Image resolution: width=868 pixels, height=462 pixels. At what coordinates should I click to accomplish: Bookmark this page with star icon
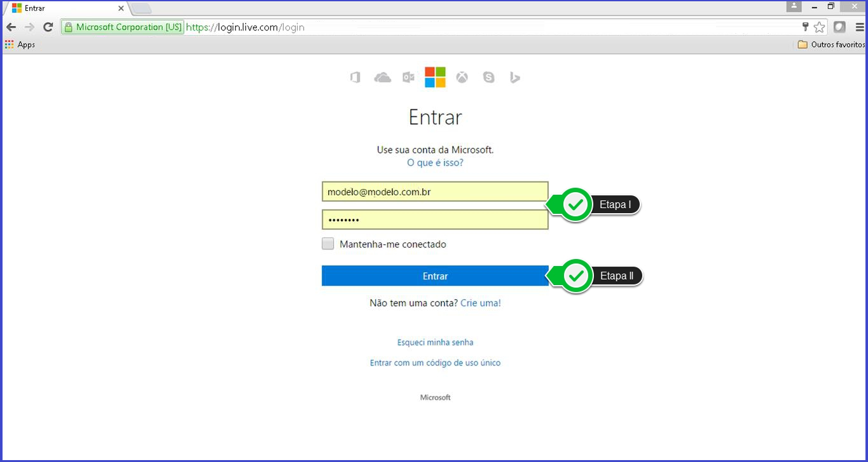(819, 27)
